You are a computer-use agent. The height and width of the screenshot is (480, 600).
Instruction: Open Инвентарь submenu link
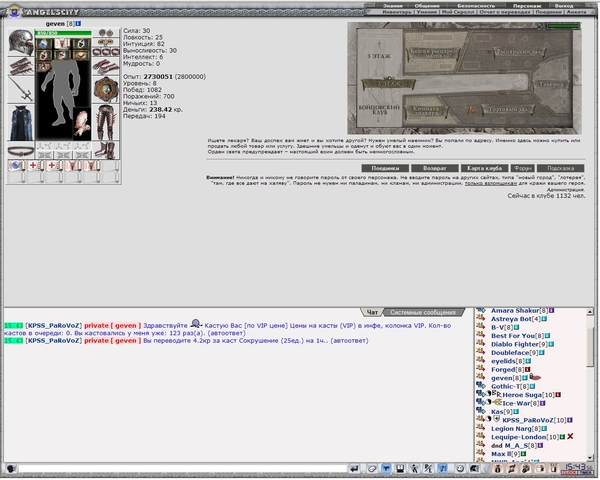pyautogui.click(x=397, y=12)
